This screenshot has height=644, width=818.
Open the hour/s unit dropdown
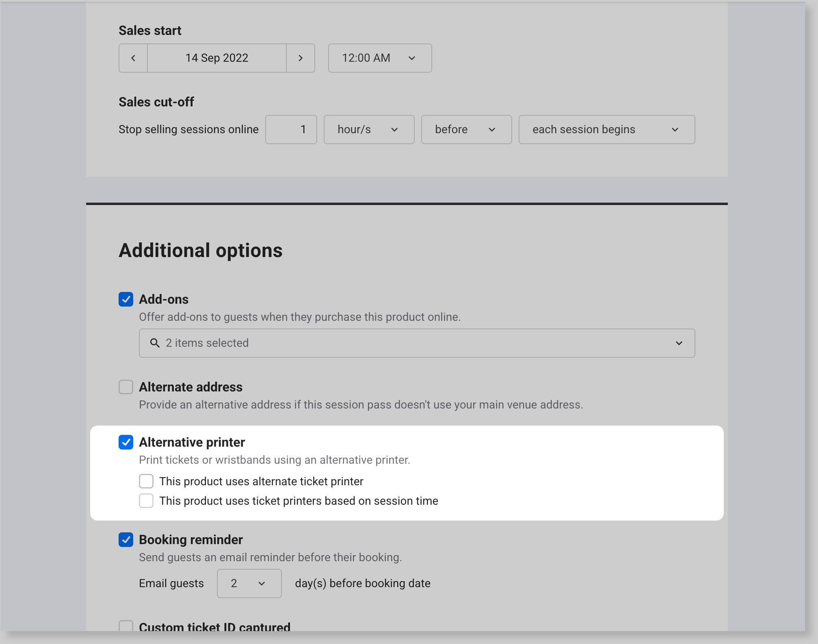tap(369, 130)
